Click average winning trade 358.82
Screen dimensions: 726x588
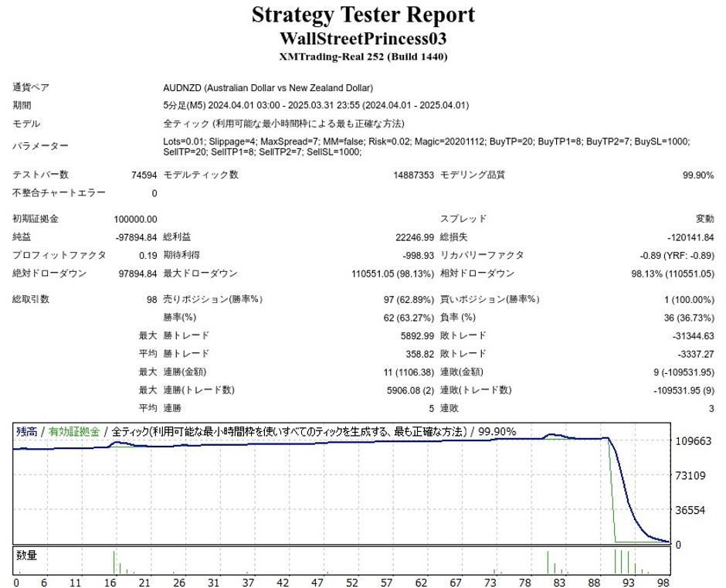coord(420,354)
